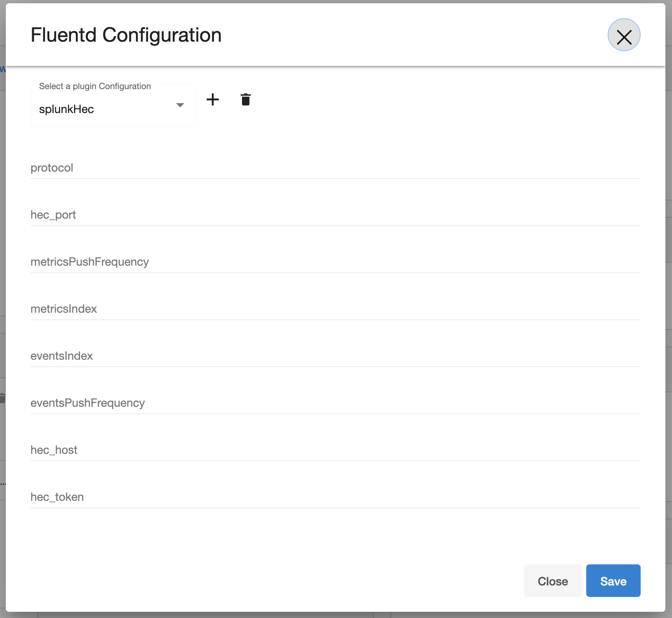This screenshot has width=672, height=618.
Task: Focus the protocol input field
Action: pos(335,168)
